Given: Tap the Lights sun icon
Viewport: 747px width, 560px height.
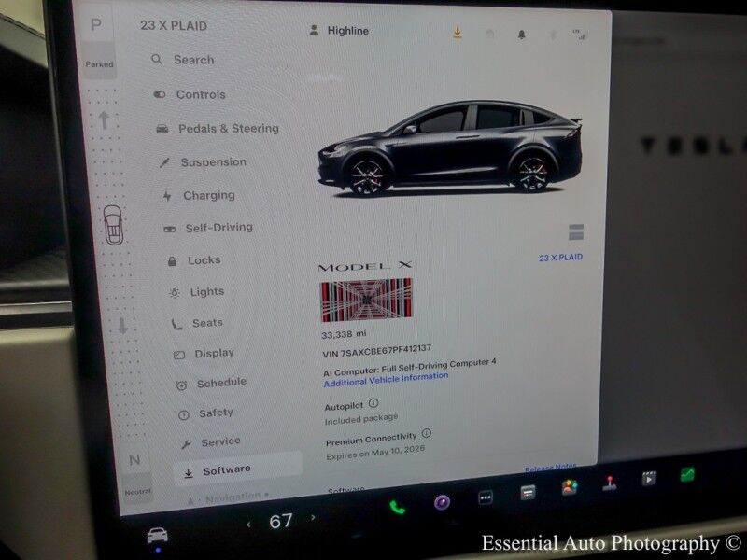Looking at the screenshot, I should click(x=175, y=293).
